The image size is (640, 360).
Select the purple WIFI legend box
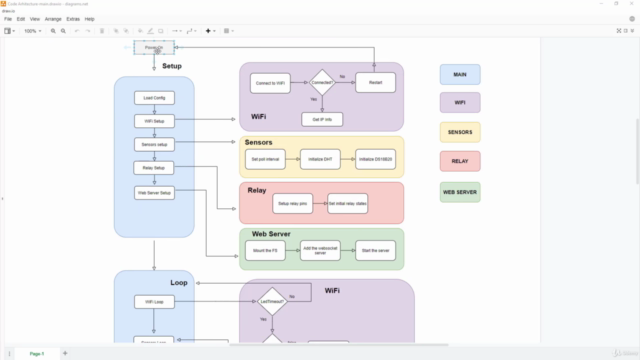click(x=460, y=102)
